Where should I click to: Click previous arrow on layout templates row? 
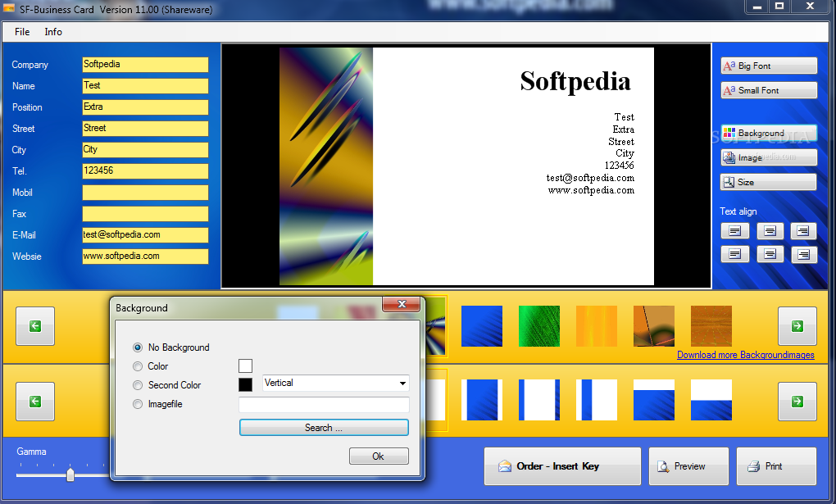[35, 401]
